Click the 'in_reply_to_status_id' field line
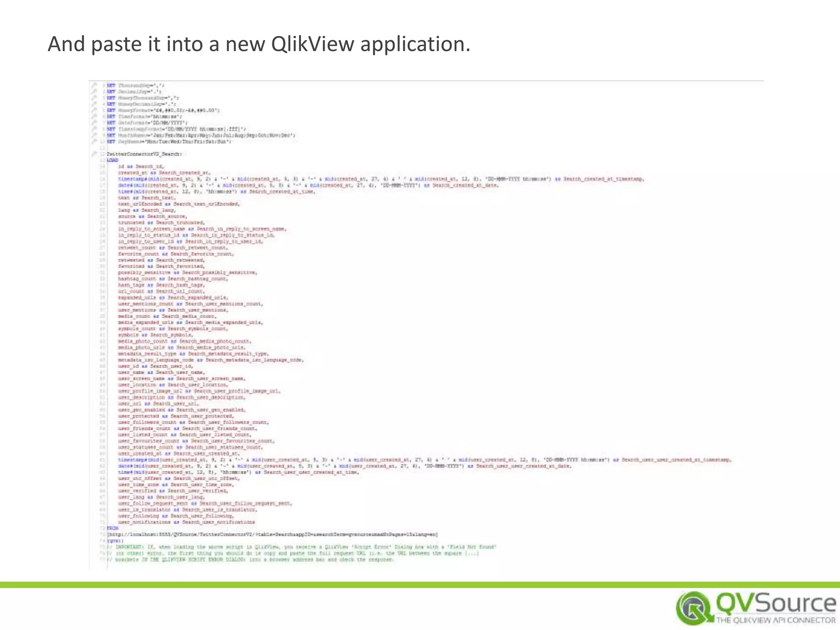Viewport: 840px width, 630px height. pos(196,235)
